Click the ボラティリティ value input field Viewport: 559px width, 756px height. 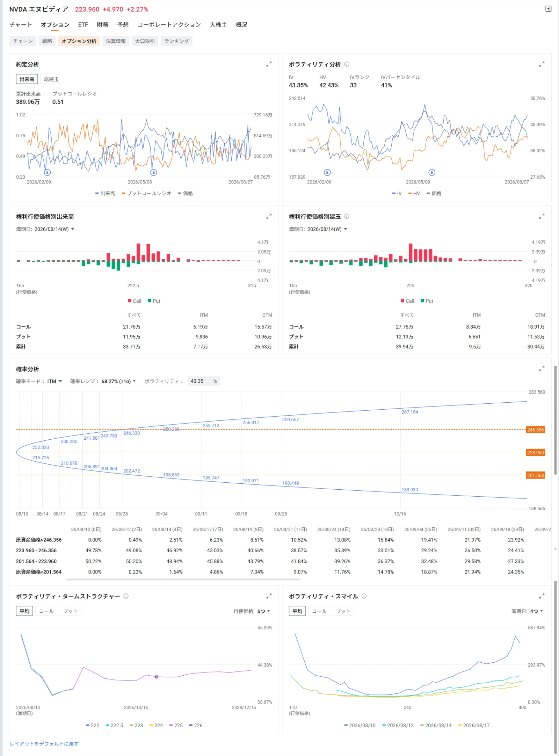204,381
